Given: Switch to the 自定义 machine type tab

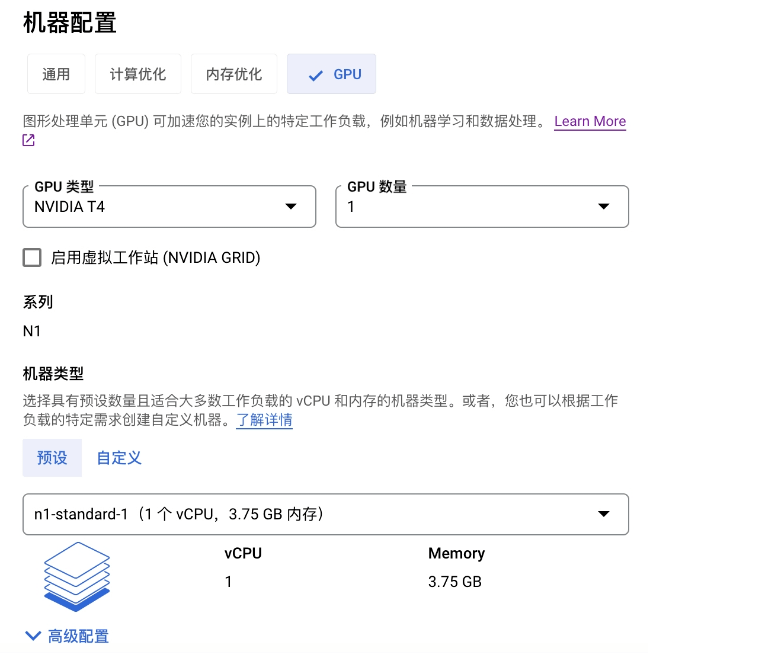Looking at the screenshot, I should click(x=119, y=458).
